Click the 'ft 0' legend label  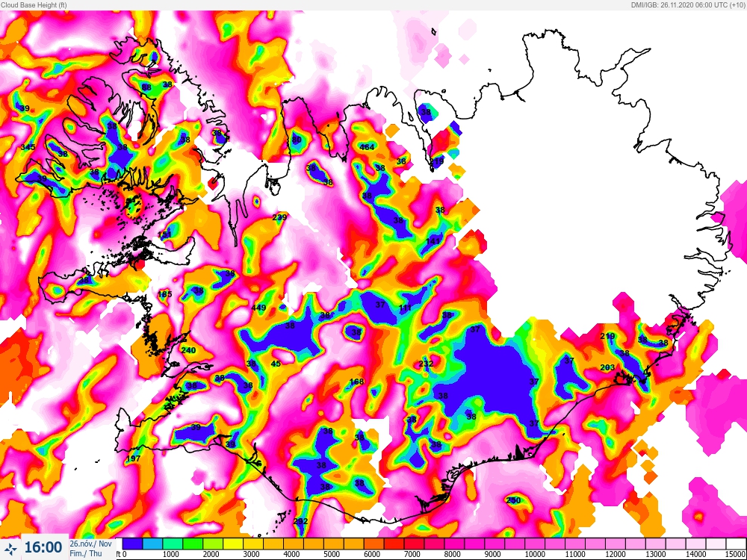tap(122, 555)
